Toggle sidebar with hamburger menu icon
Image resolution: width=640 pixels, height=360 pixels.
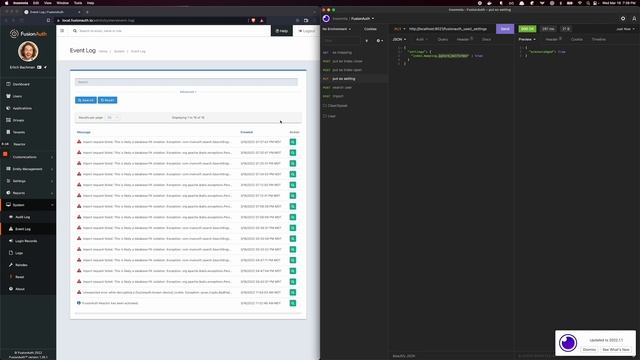click(x=62, y=31)
